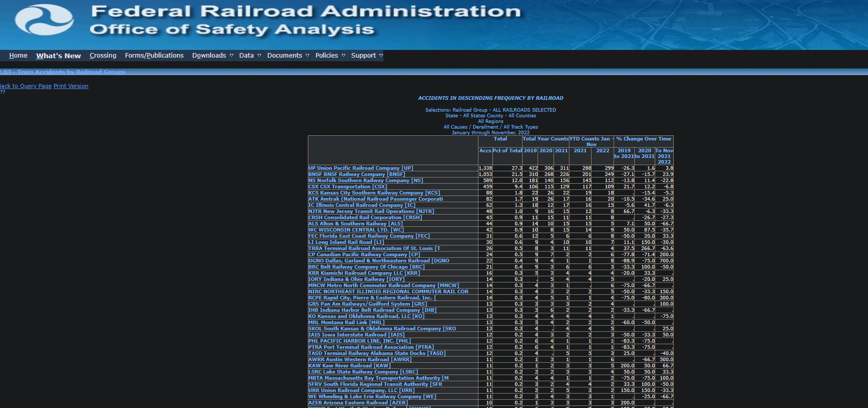This screenshot has height=408, width=868.
Task: Click MRL Montana Rail Link row
Action: tap(346, 323)
